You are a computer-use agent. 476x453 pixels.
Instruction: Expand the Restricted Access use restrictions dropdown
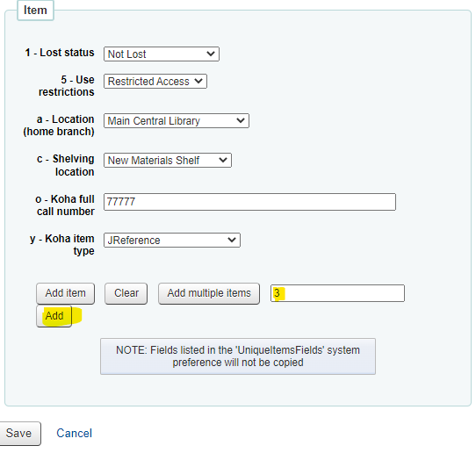pyautogui.click(x=155, y=82)
